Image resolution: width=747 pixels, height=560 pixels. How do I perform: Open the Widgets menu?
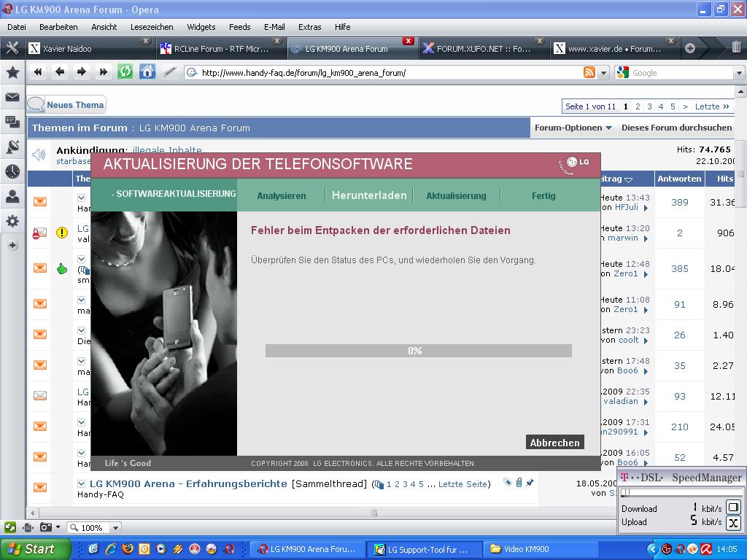point(201,27)
